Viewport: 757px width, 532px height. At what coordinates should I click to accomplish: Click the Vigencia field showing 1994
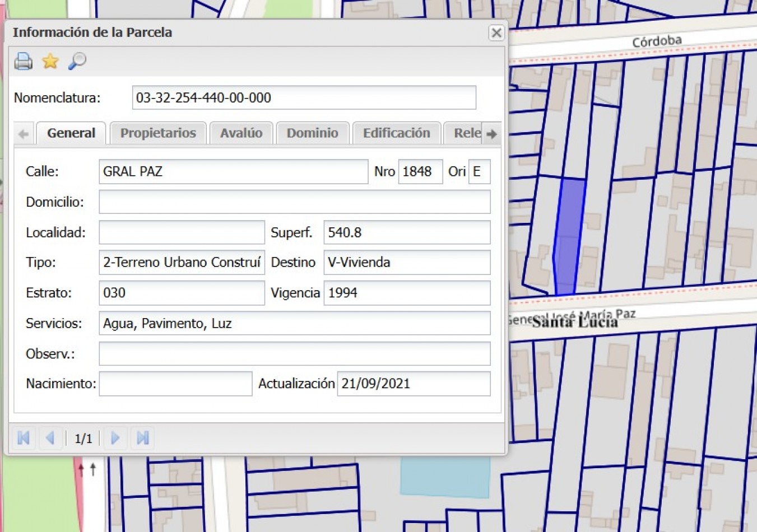(407, 293)
